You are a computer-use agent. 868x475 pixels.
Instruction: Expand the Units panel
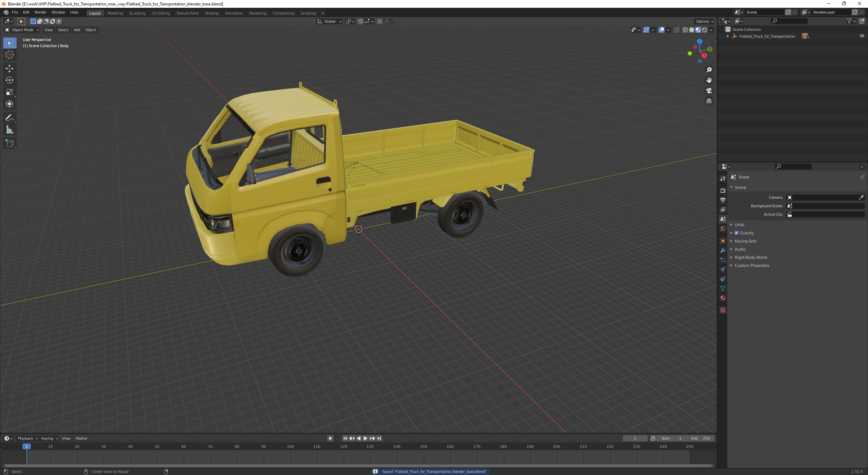(739, 225)
